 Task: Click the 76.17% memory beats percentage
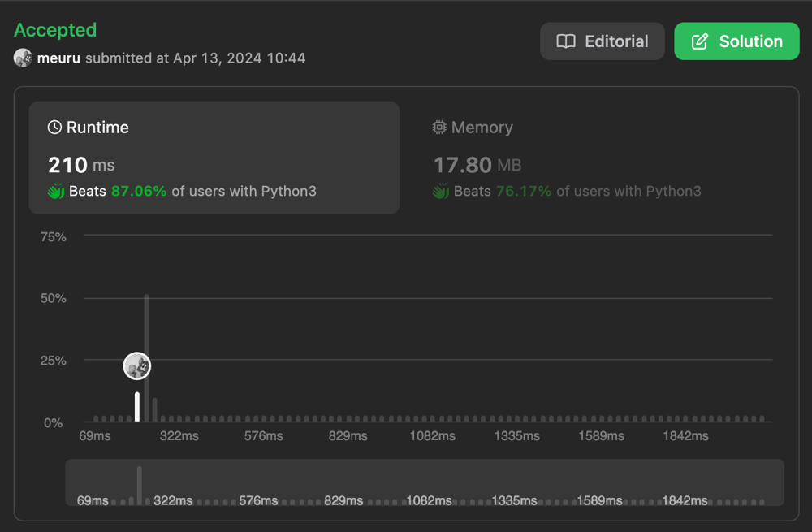524,192
